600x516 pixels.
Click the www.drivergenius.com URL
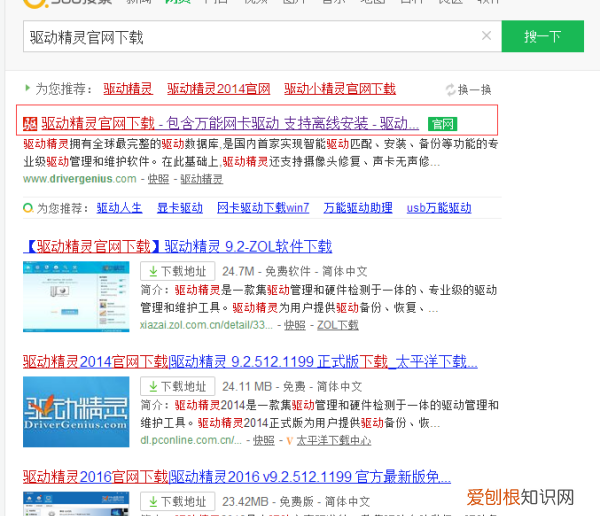pos(80,179)
